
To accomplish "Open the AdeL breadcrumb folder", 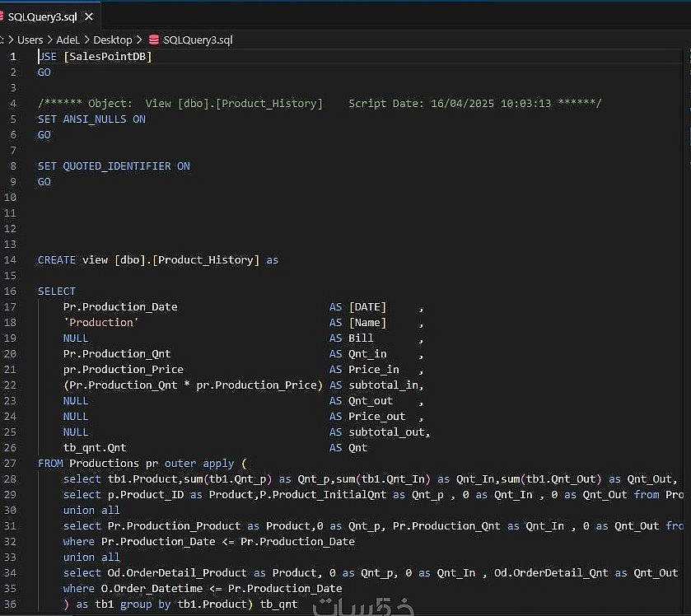I will 68,40.
